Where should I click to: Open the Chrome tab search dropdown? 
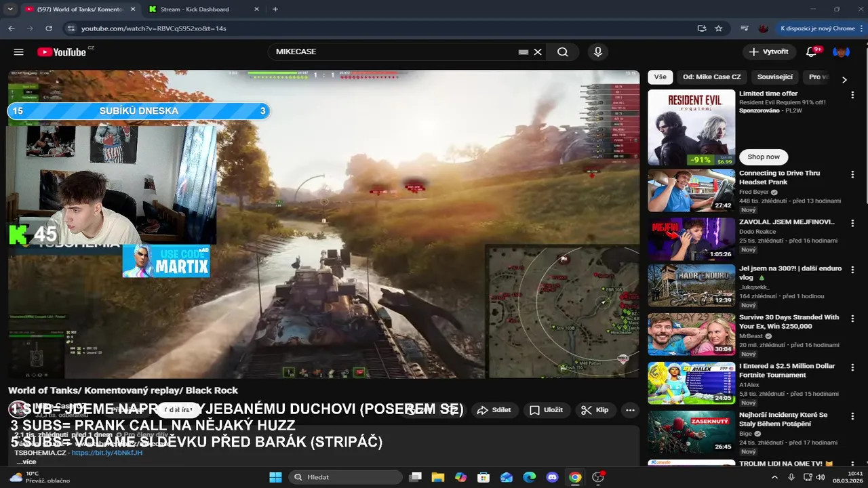[x=9, y=9]
